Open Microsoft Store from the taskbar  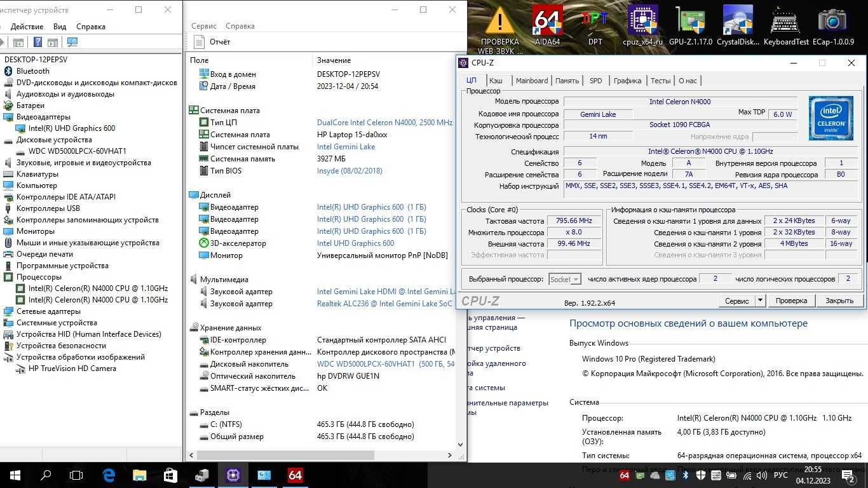click(x=170, y=475)
